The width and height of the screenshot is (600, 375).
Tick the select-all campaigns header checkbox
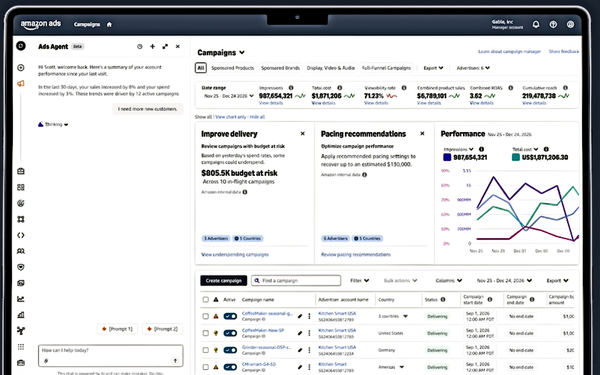(205, 300)
